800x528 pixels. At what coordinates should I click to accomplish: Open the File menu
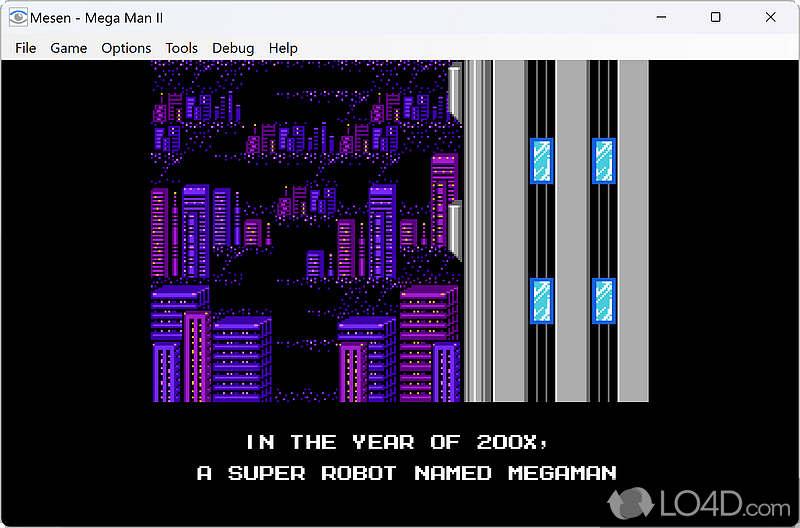click(26, 48)
